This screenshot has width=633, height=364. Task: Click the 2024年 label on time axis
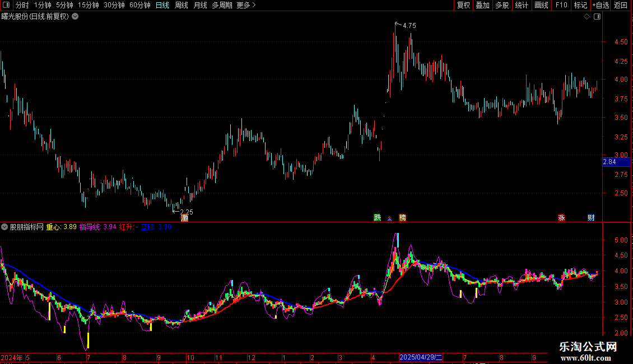[12, 357]
